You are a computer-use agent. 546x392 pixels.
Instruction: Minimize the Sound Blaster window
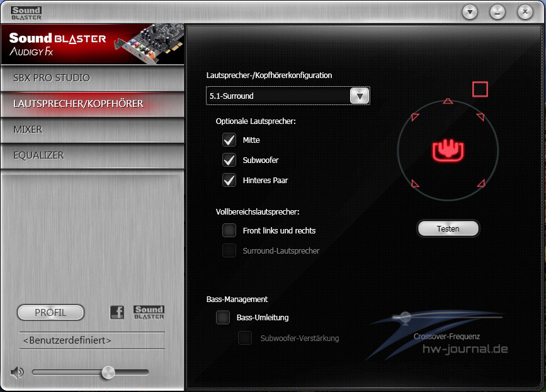[498, 12]
